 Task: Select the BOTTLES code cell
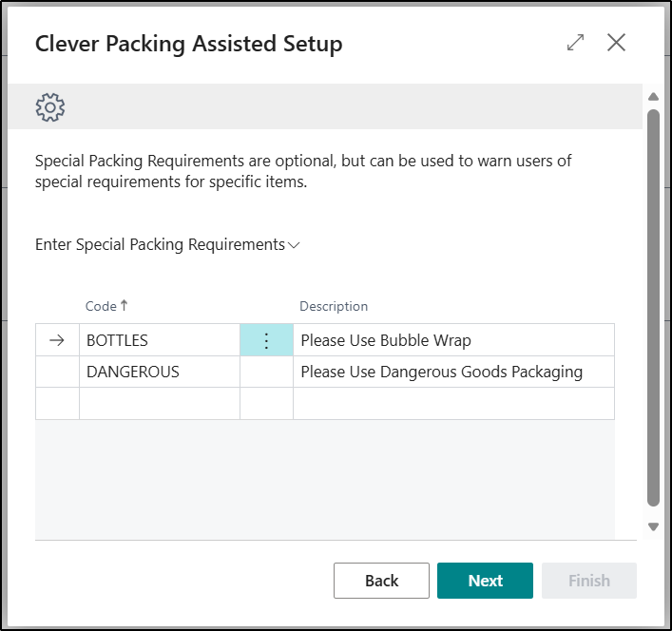[159, 340]
